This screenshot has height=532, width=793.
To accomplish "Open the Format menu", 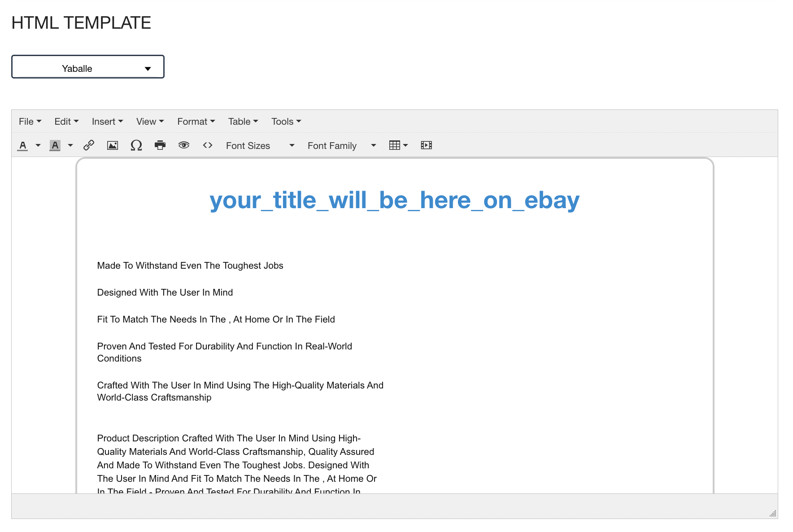I will pos(196,122).
